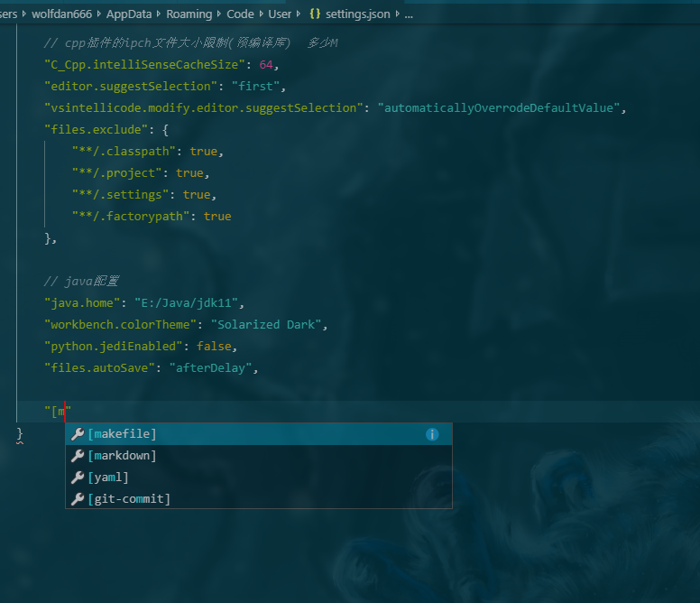The image size is (700, 603).
Task: Open the Code breadcrumb segment
Action: point(240,14)
